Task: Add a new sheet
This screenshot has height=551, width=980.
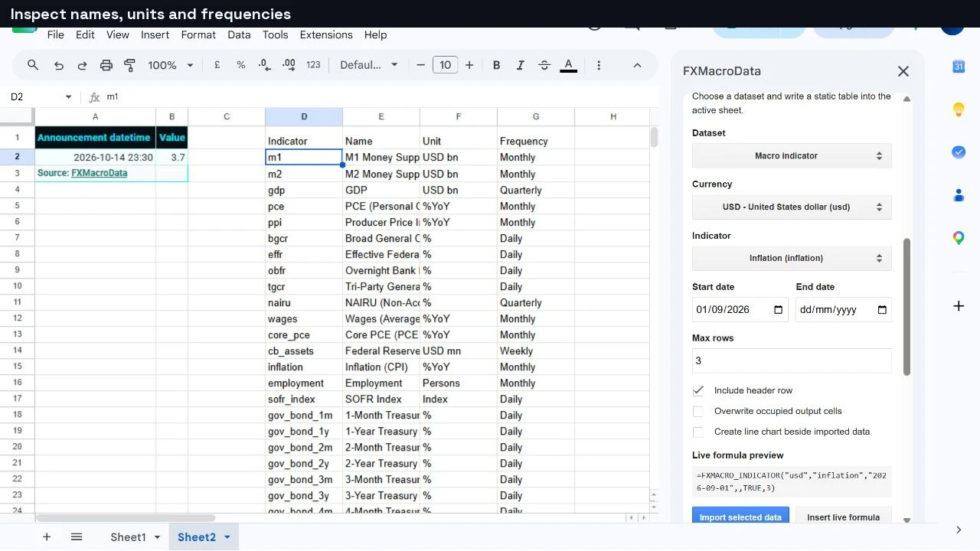Action: click(47, 537)
